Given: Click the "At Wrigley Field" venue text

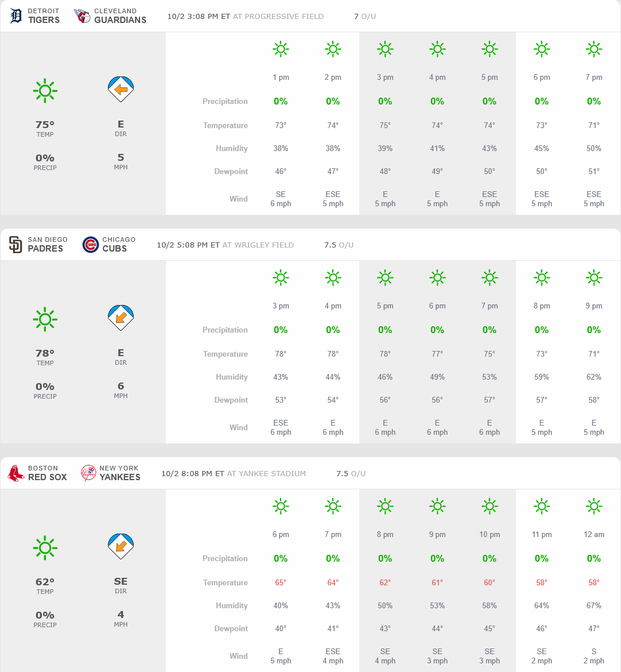Looking at the screenshot, I should click(258, 245).
